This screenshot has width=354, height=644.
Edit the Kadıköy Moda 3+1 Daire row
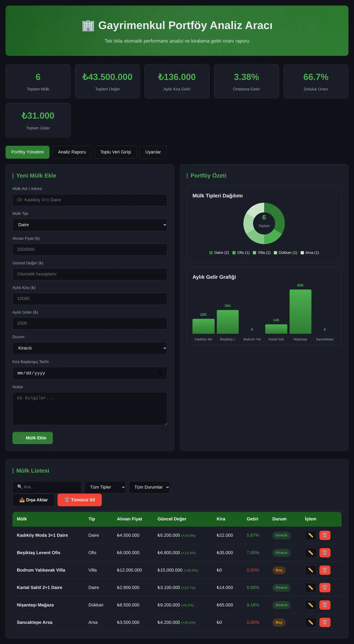(311, 535)
